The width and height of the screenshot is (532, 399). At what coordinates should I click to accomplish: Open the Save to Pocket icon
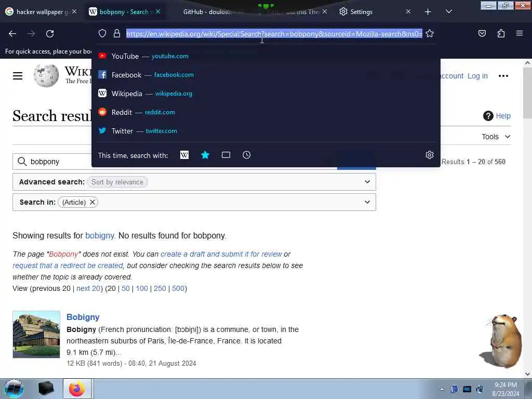pyautogui.click(x=482, y=33)
